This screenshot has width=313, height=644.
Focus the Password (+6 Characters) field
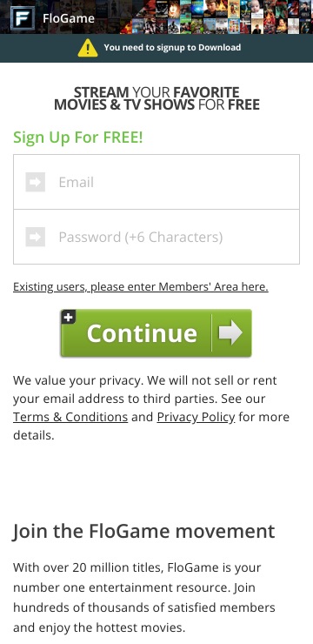pyautogui.click(x=156, y=237)
